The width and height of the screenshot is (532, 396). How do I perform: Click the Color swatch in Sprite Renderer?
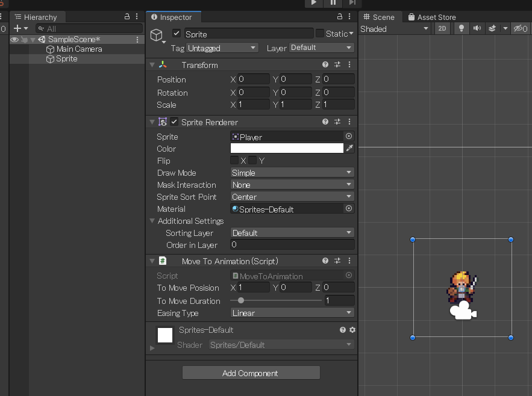pyautogui.click(x=287, y=149)
